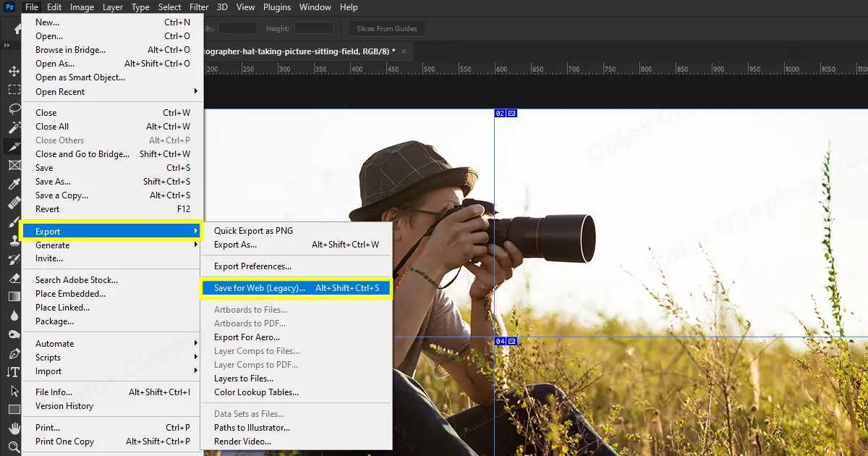Select the Eraser tool
Image resolution: width=868 pixels, height=456 pixels.
coord(14,278)
